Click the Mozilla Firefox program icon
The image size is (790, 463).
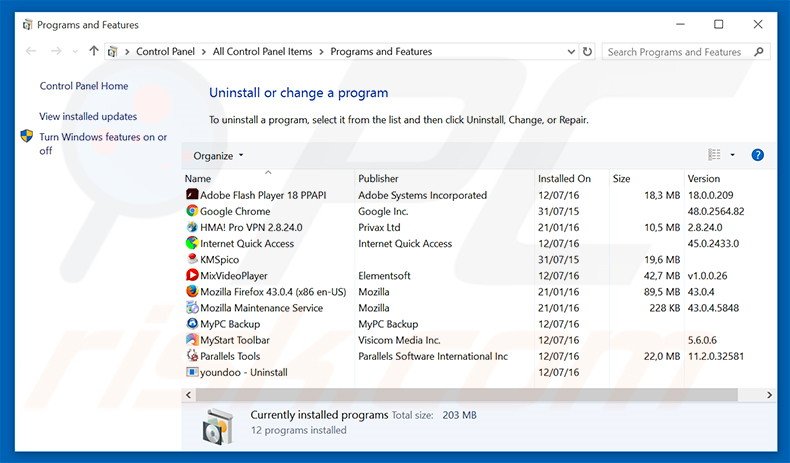[192, 291]
